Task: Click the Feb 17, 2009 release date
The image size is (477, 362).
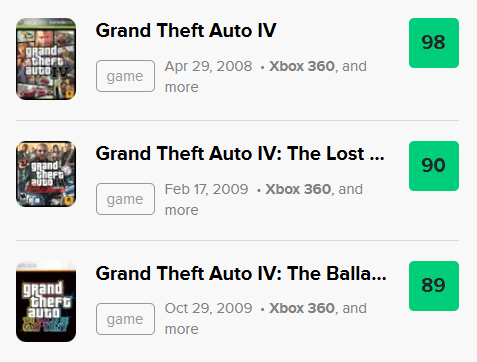Action: pos(206,189)
